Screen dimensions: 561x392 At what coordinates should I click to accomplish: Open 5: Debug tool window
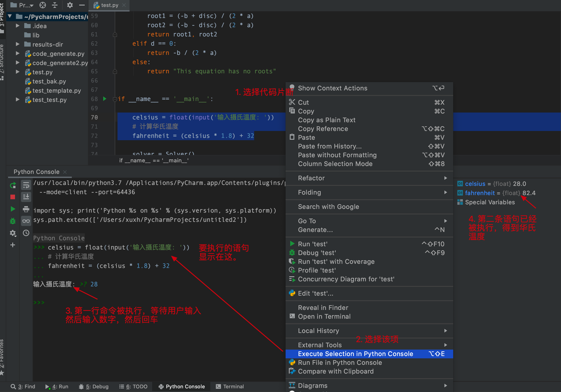(x=93, y=386)
